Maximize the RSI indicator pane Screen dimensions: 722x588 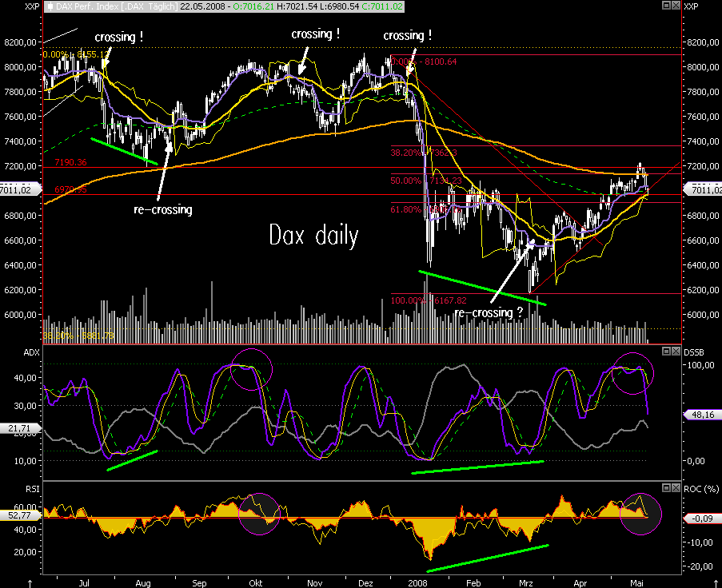pyautogui.click(x=666, y=487)
